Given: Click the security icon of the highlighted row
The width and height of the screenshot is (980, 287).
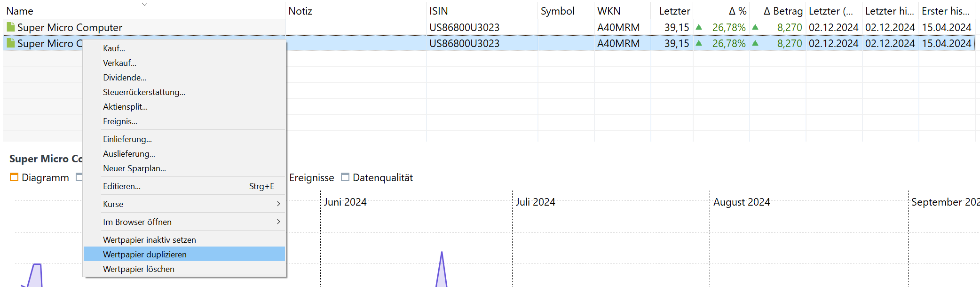Looking at the screenshot, I should click(10, 43).
